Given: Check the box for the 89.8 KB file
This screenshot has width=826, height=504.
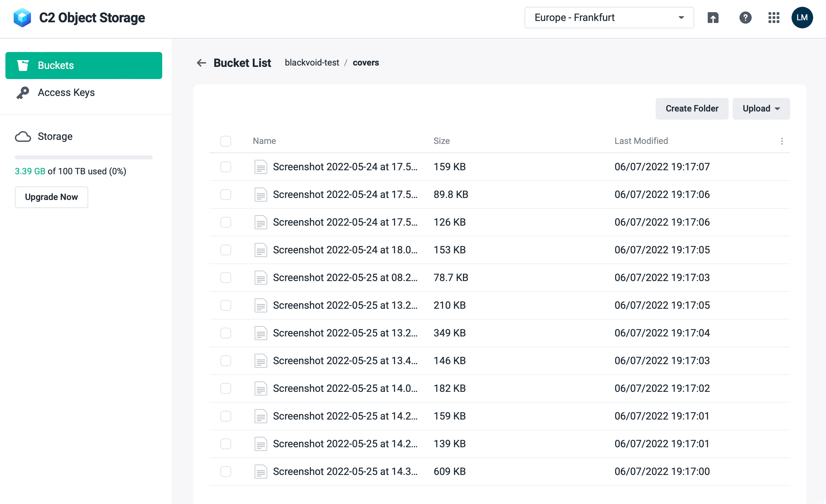Looking at the screenshot, I should tap(226, 195).
